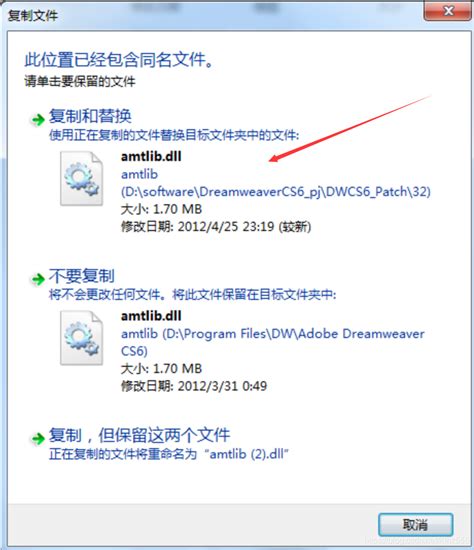Choose the 不要复制 option
The image size is (474, 550).
click(81, 276)
